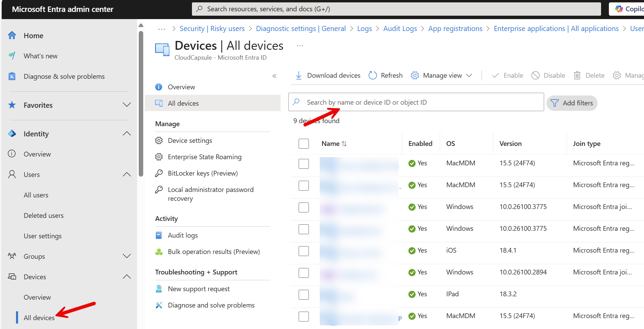This screenshot has width=644, height=329.
Task: Check the Windows Entra joined 10.0.26100.3775 row
Action: [x=304, y=207]
